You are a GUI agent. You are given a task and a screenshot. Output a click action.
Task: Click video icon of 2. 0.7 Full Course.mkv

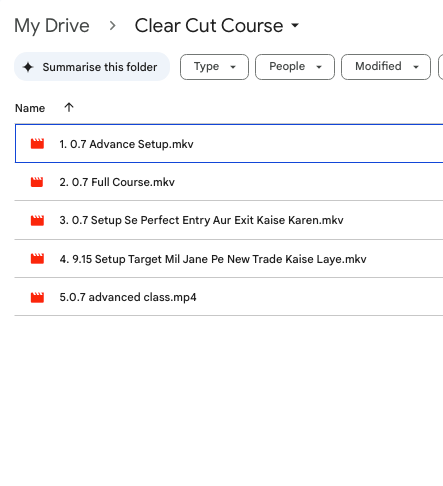37,182
